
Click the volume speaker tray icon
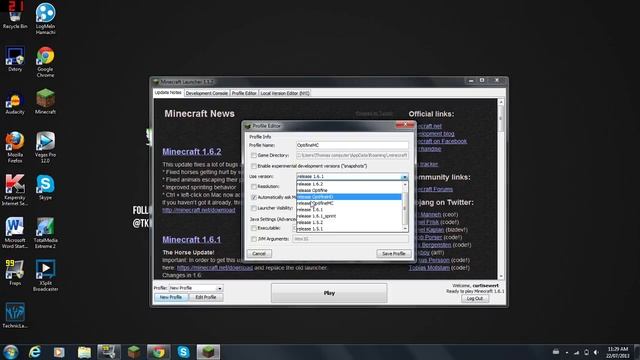[596, 352]
